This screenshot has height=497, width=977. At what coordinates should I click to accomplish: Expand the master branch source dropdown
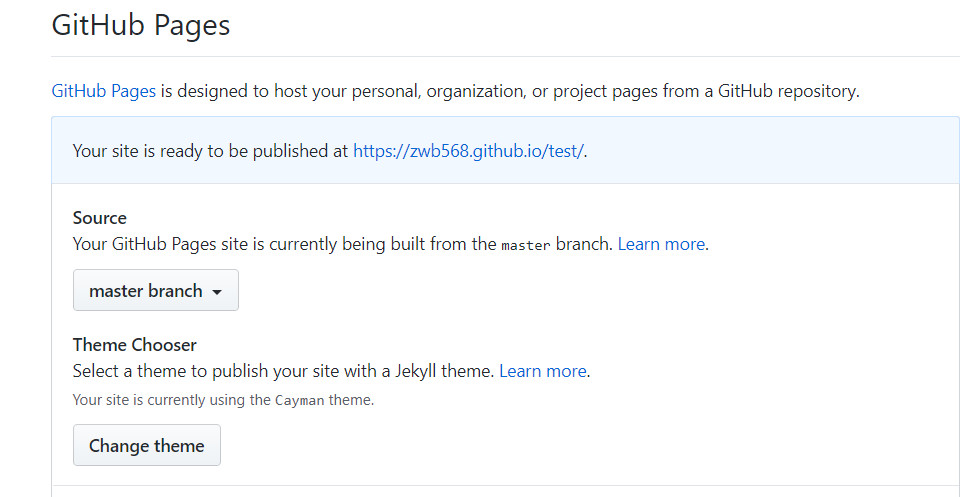click(156, 290)
